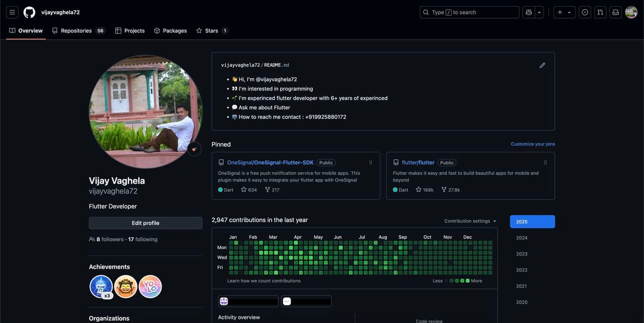View the middle cowboy-hat achievement badge

(x=126, y=287)
